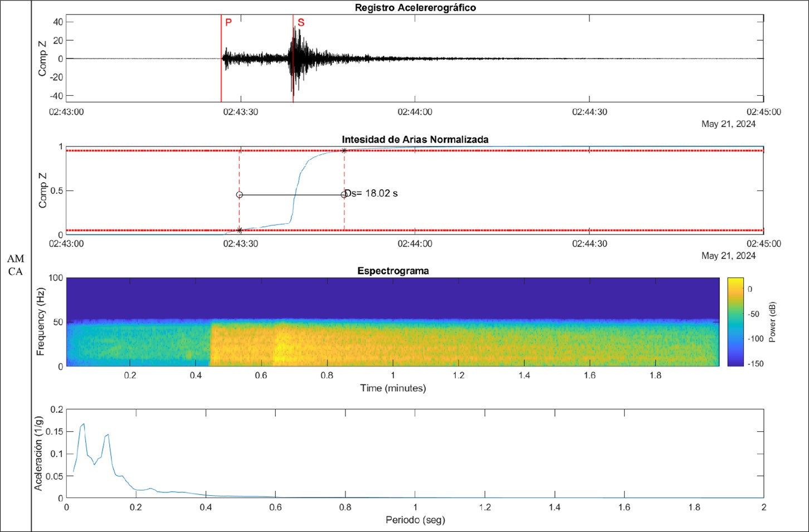Click the "Periodo (seg)" axis label
This screenshot has width=809, height=532.
(x=415, y=520)
